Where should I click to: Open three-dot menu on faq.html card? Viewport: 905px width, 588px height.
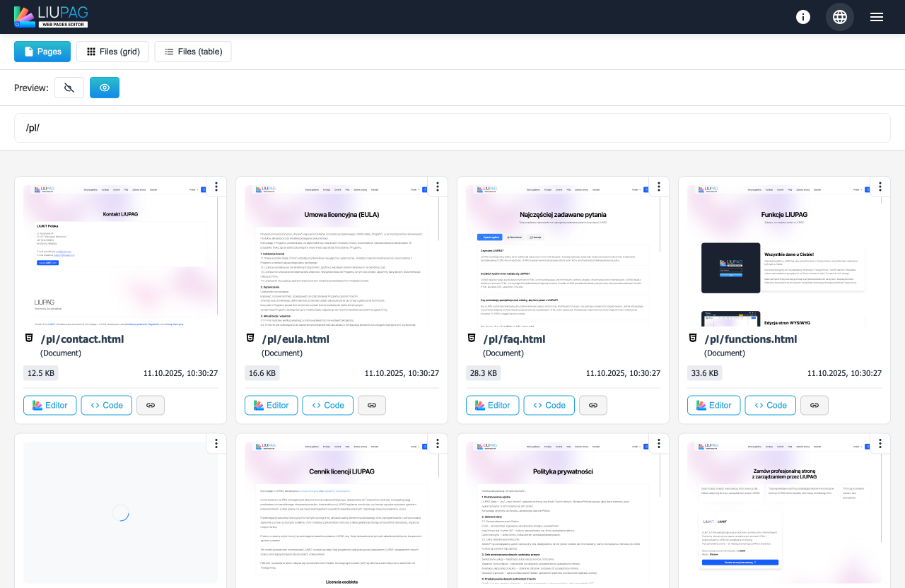[x=659, y=187]
